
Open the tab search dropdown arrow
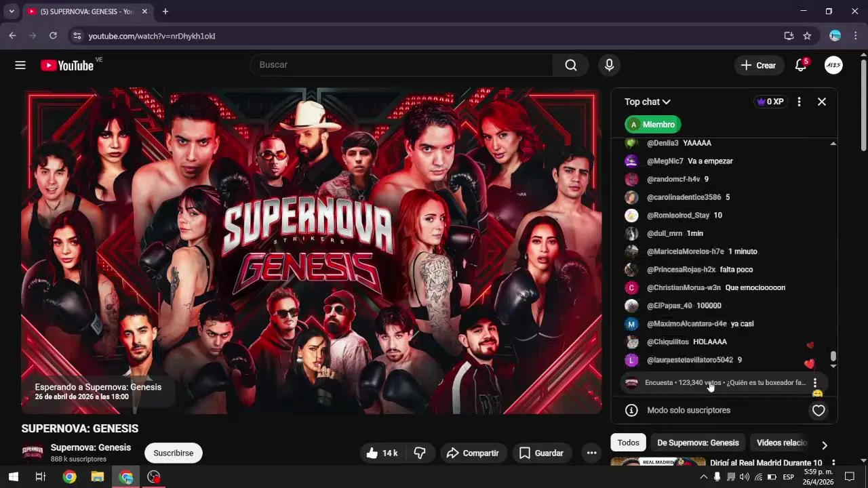tap(12, 12)
